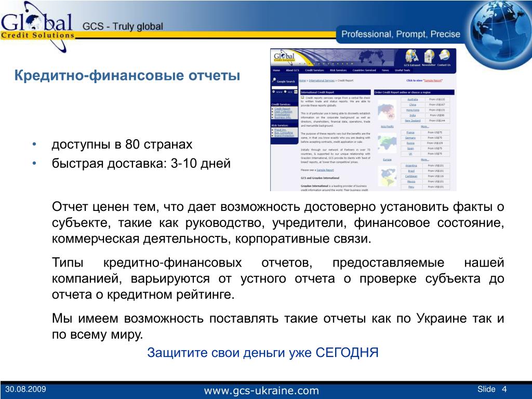Open the Fraud Inv. sidebar link
This screenshot has height=399, width=532.
pyautogui.click(x=280, y=129)
